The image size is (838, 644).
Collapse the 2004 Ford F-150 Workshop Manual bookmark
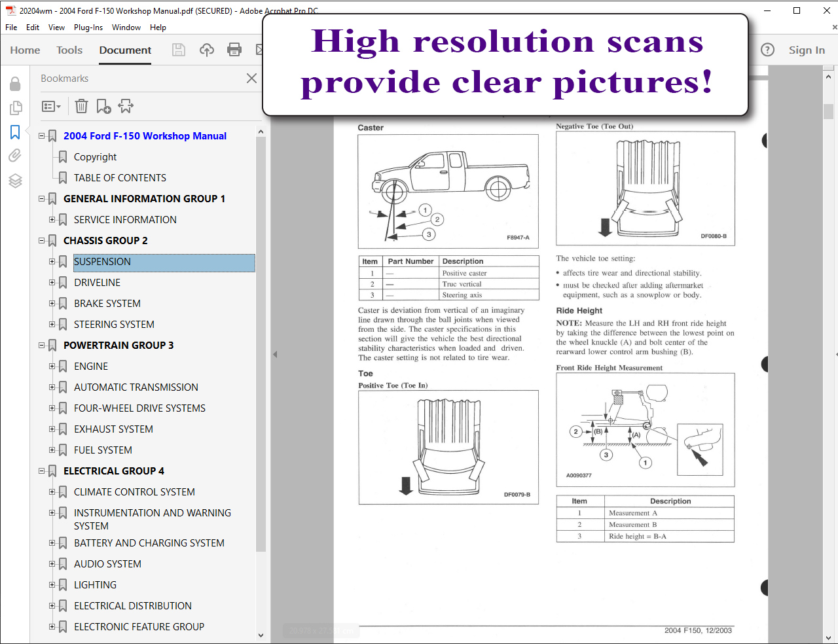point(42,136)
